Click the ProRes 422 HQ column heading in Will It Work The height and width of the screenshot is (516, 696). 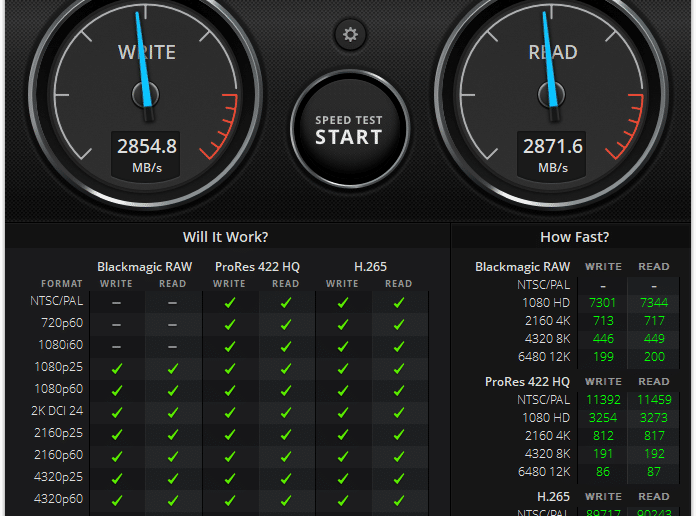tap(257, 266)
